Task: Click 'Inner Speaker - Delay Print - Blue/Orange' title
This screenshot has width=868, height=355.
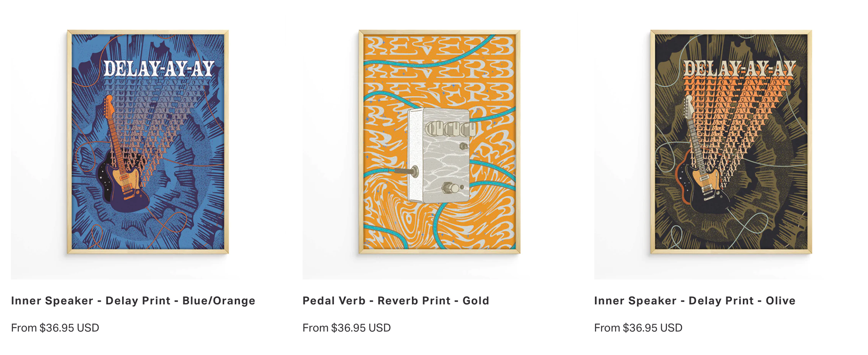Action: point(133,301)
